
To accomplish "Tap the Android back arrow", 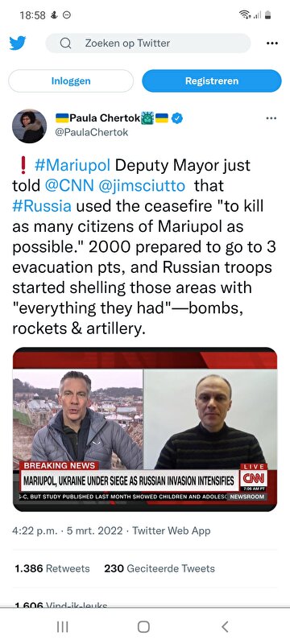I will [225, 627].
